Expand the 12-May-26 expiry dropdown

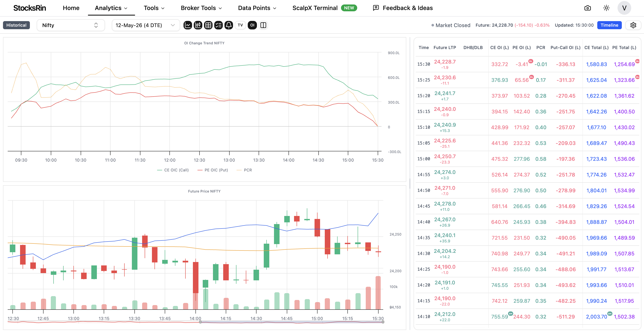[x=146, y=25]
